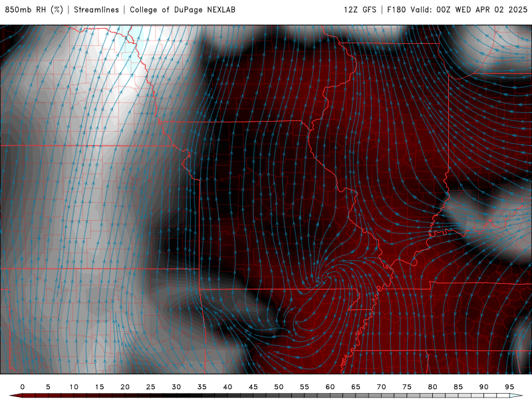This screenshot has height=399, width=532.
Task: Click the 60 value on color scale
Action: pyautogui.click(x=330, y=387)
